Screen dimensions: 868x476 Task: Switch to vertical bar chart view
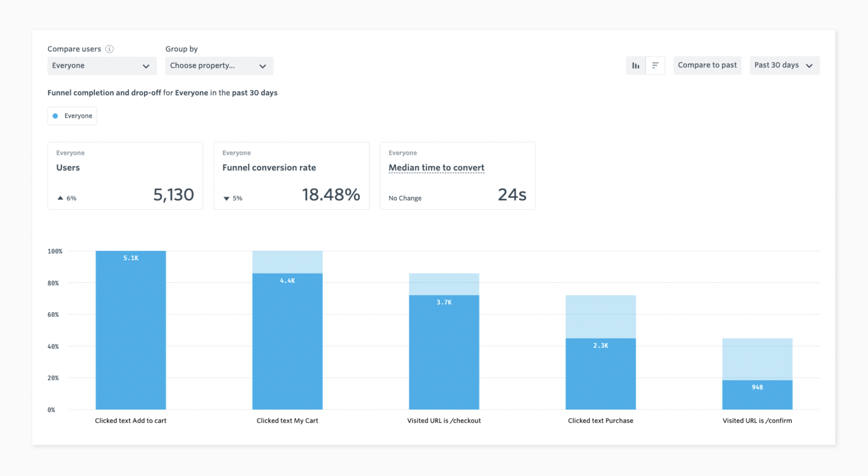(x=635, y=65)
